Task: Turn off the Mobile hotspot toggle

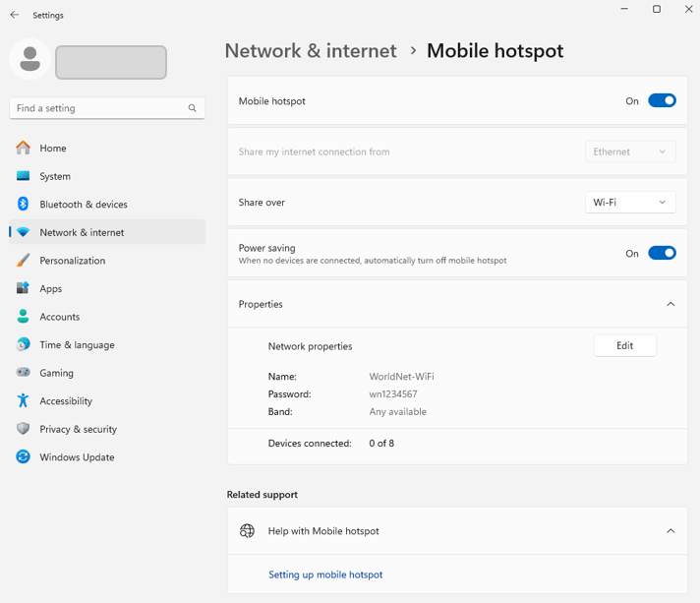Action: 662,100
